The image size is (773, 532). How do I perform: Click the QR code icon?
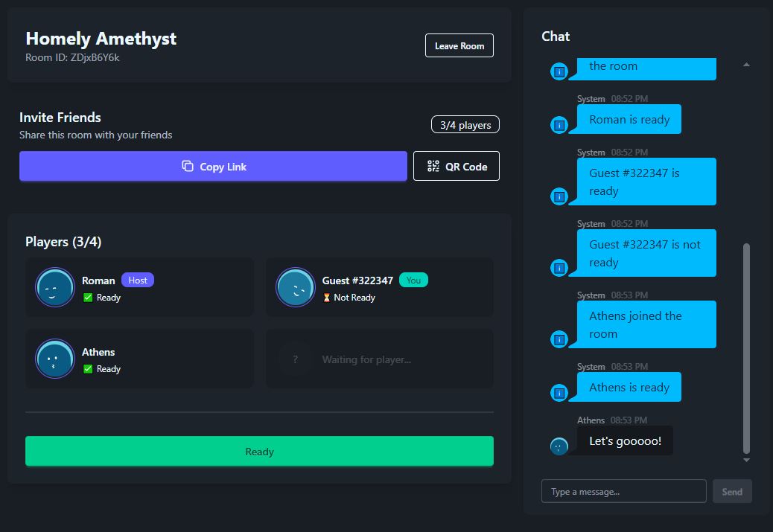tap(433, 167)
